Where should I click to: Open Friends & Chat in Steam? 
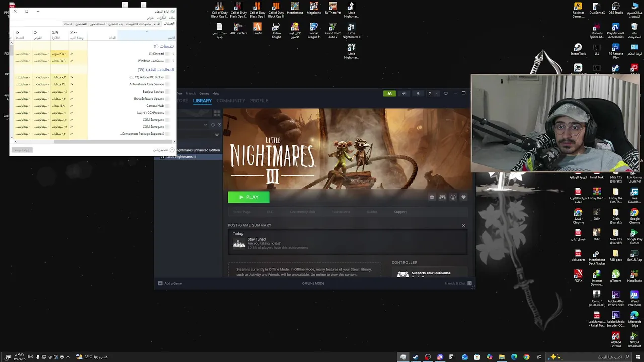point(458,283)
